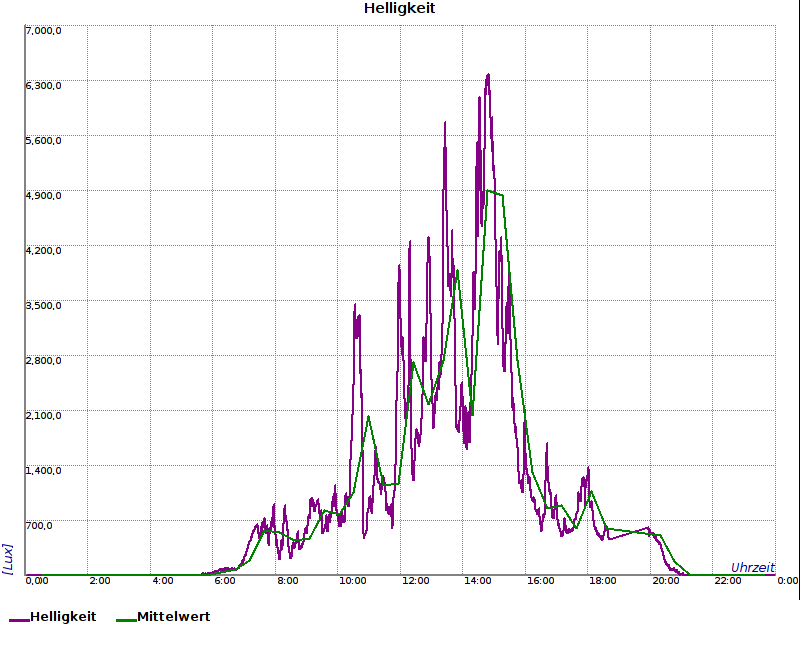800x650 pixels.
Task: Click the green Mittelwert legend line swatch
Action: click(127, 620)
